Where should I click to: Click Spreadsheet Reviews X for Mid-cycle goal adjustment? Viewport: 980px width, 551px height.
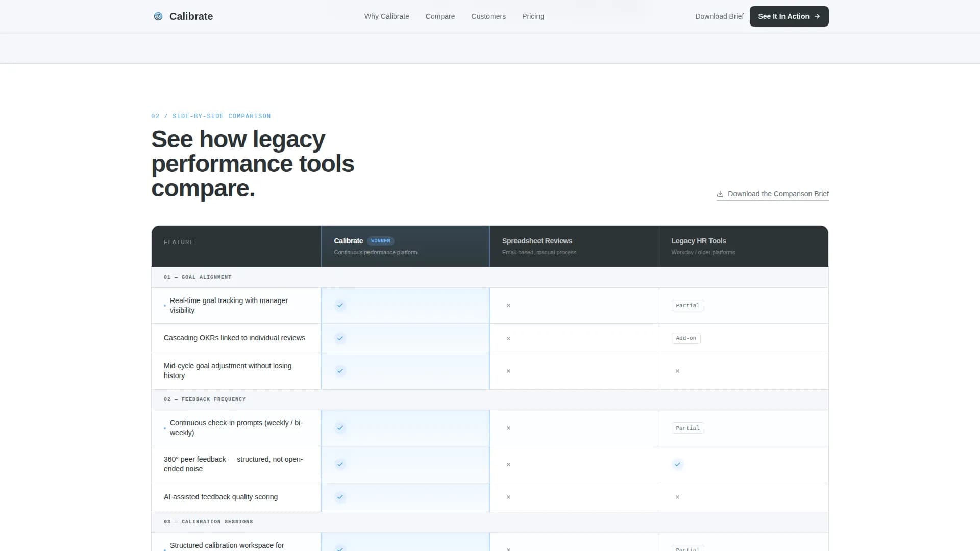coord(508,371)
